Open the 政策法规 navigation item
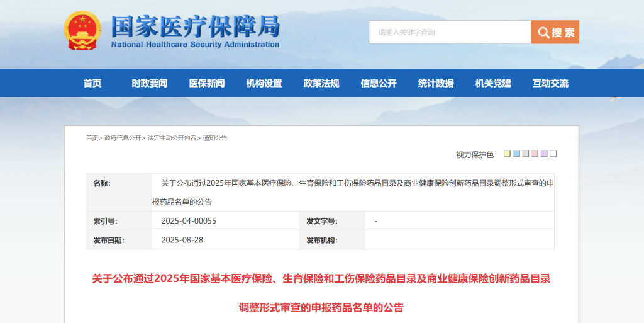Viewport: 644px width, 323px height. tap(321, 83)
